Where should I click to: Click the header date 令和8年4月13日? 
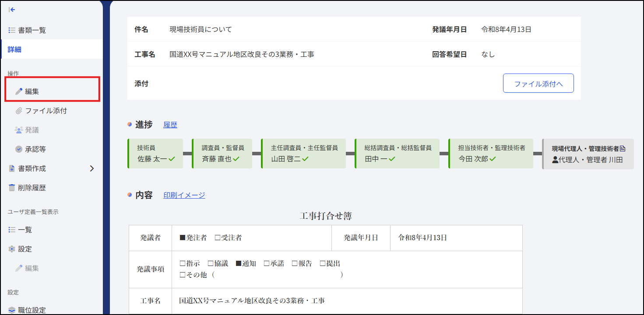coord(507,29)
